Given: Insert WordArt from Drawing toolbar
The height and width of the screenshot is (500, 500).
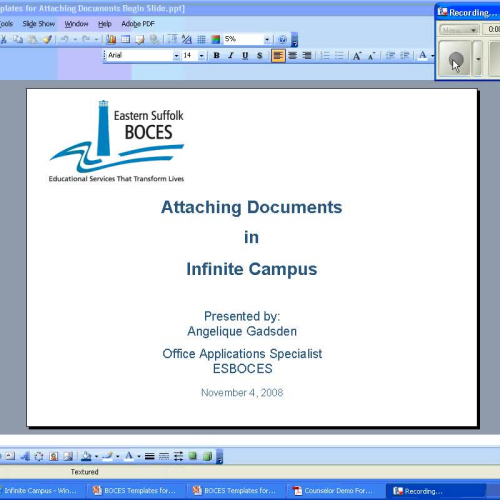Looking at the screenshot, I should point(25,456).
